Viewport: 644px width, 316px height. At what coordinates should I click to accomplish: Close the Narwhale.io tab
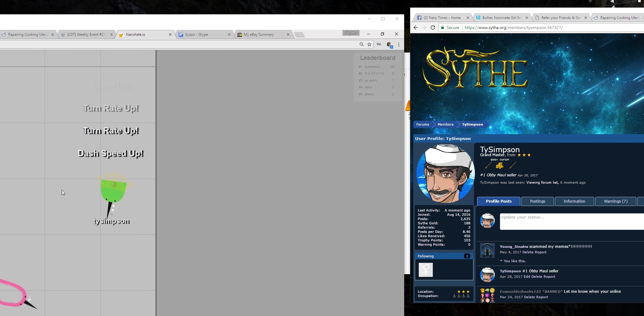coord(170,35)
